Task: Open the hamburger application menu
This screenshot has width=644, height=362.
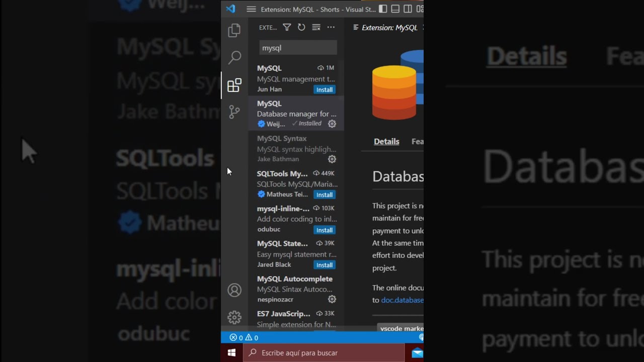Action: (x=251, y=9)
